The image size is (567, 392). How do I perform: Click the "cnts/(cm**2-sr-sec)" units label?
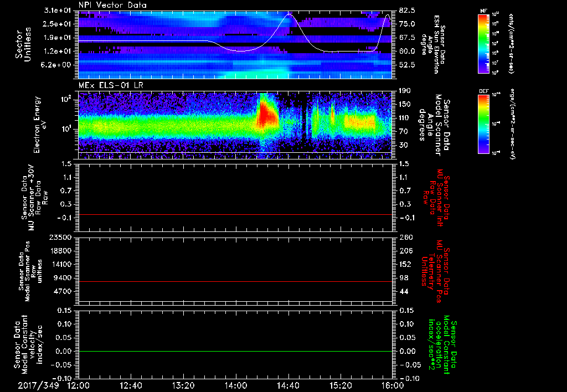point(511,43)
